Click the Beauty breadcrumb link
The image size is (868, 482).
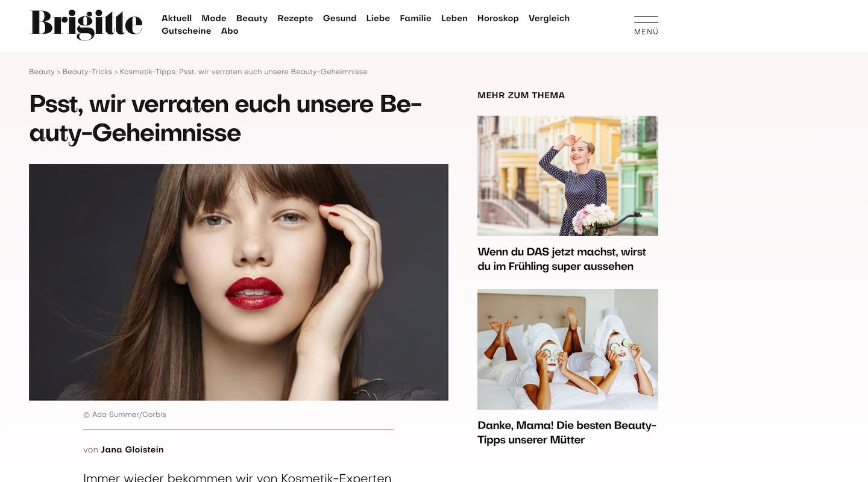pos(42,72)
